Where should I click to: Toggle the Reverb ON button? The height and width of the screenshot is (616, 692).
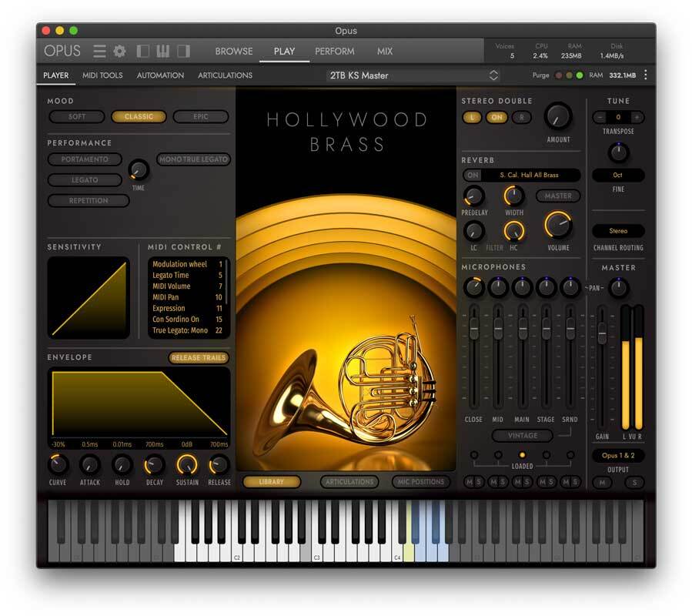click(472, 176)
